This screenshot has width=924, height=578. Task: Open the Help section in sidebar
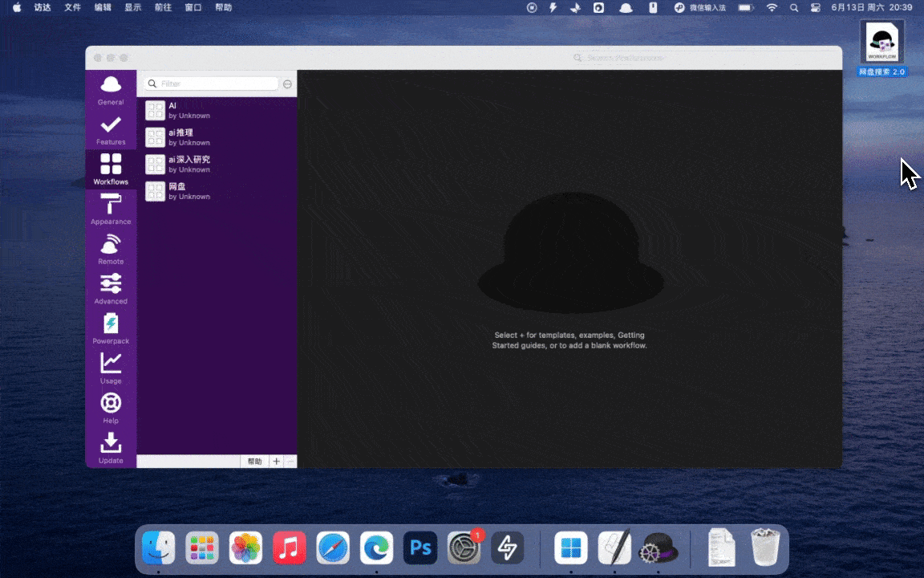pos(111,408)
